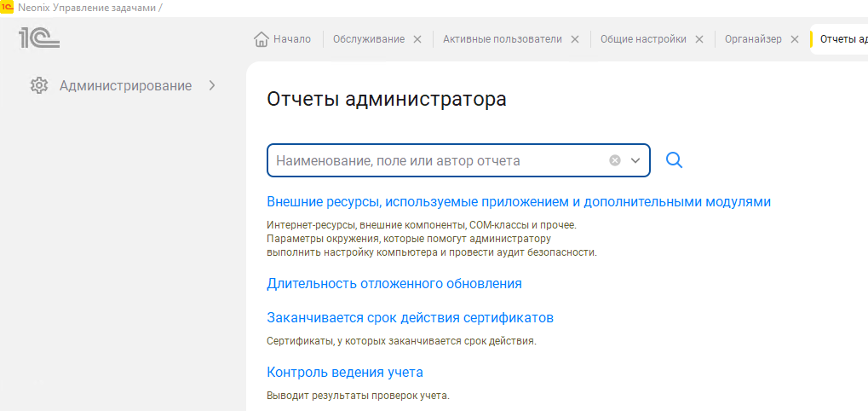Expand the Администрирование section chevron
This screenshot has width=868, height=411.
tap(212, 85)
